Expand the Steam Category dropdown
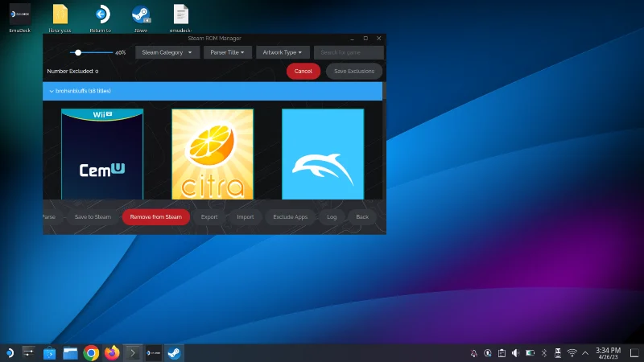 (167, 52)
